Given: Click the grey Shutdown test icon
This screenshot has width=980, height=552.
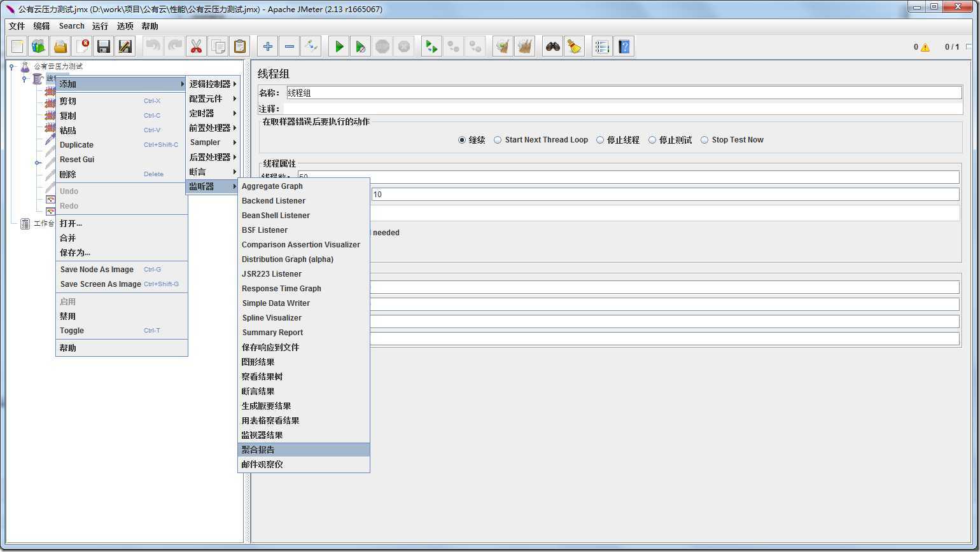Looking at the screenshot, I should point(404,46).
